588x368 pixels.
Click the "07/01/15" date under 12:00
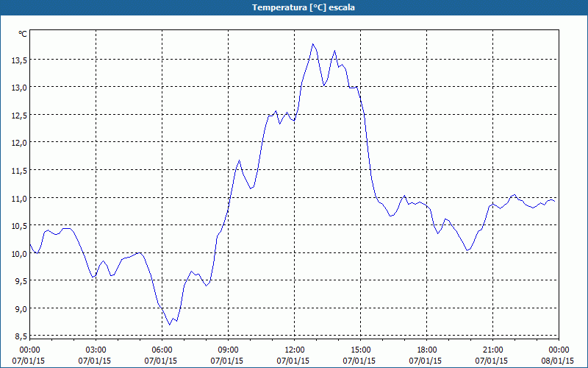tap(293, 361)
